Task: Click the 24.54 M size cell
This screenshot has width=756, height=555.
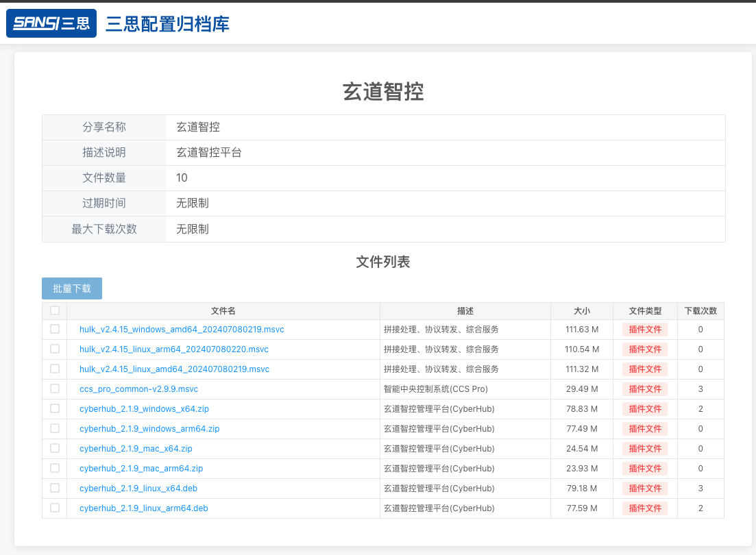Action: (582, 448)
